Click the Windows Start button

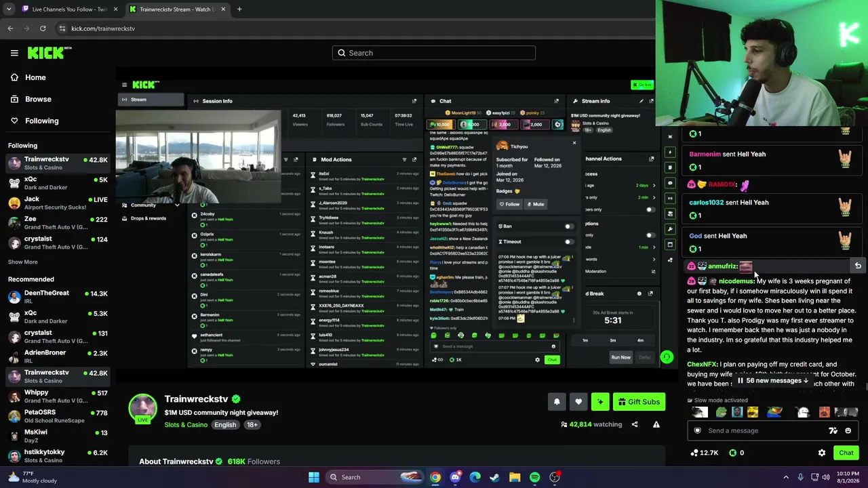pyautogui.click(x=314, y=477)
